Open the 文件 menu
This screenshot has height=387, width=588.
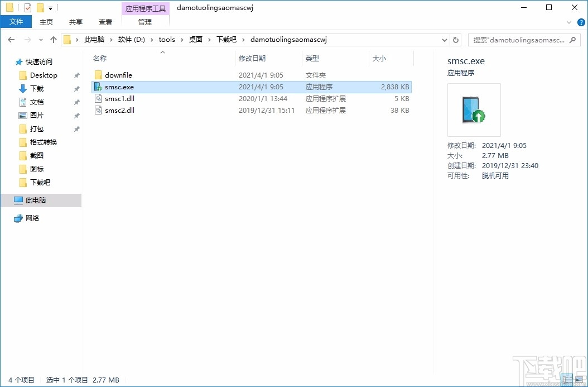(x=16, y=21)
